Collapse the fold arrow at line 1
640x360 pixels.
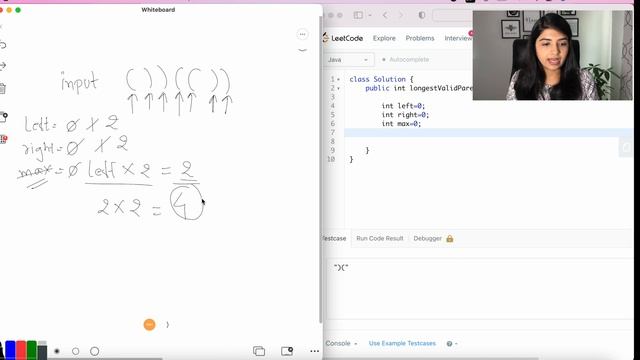click(338, 79)
